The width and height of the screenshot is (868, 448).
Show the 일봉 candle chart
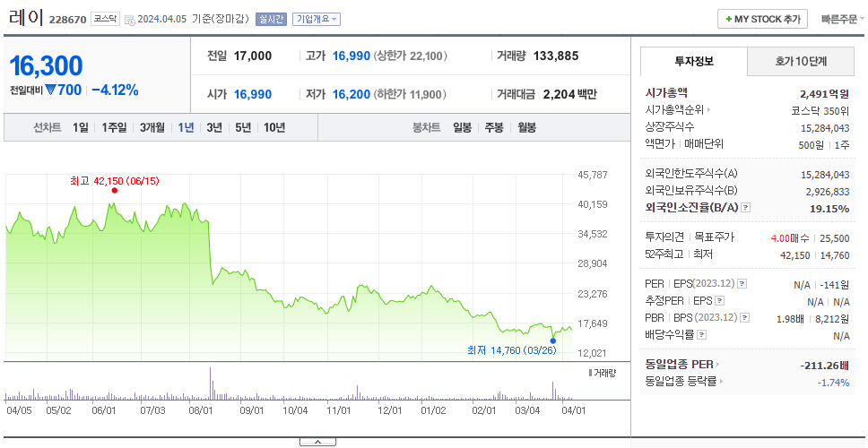click(x=462, y=128)
